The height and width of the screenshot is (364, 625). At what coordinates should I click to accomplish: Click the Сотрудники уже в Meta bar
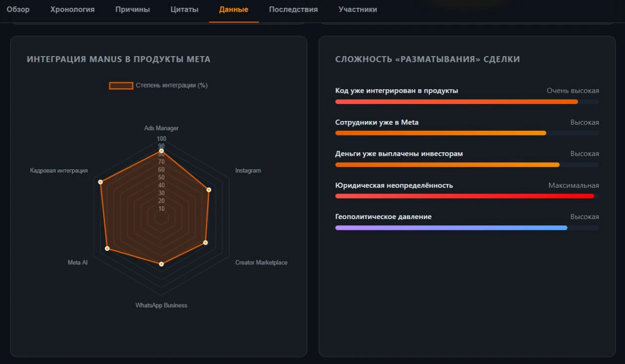coord(440,133)
